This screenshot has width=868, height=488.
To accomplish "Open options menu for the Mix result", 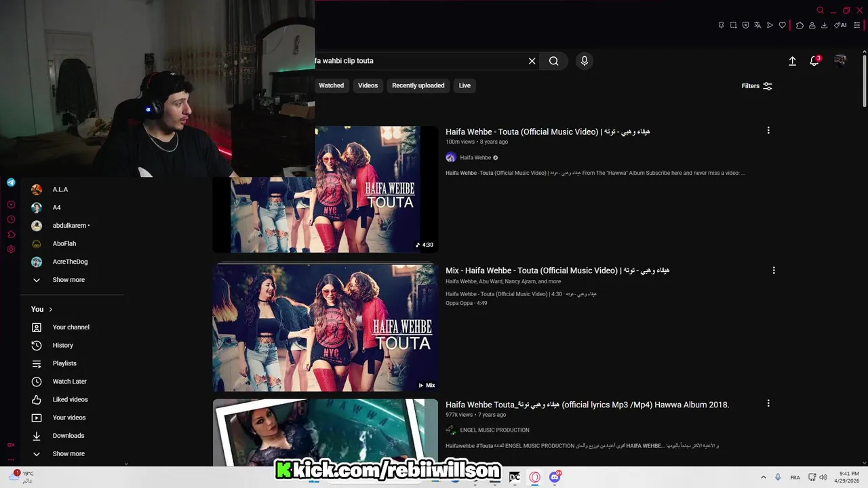I will (x=774, y=270).
